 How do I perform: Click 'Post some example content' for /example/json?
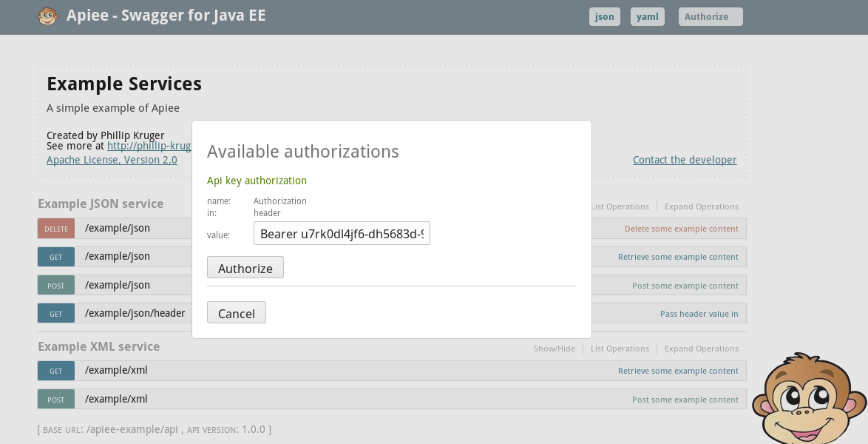point(685,286)
